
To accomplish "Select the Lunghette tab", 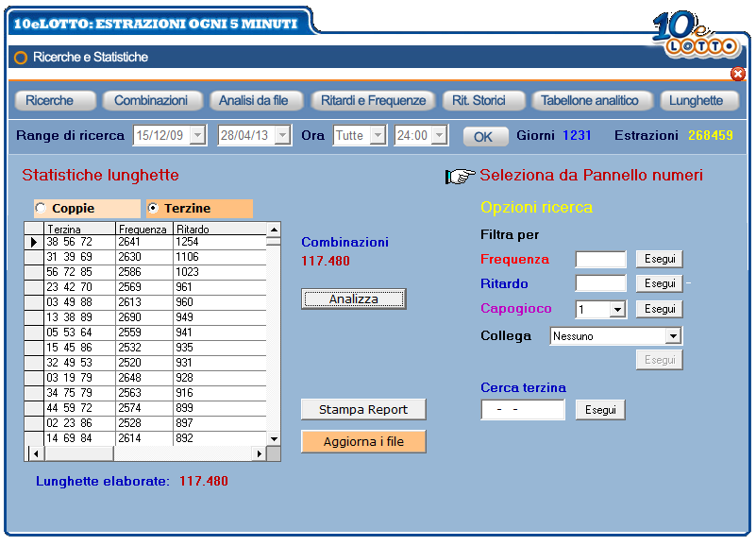I will pos(699,100).
